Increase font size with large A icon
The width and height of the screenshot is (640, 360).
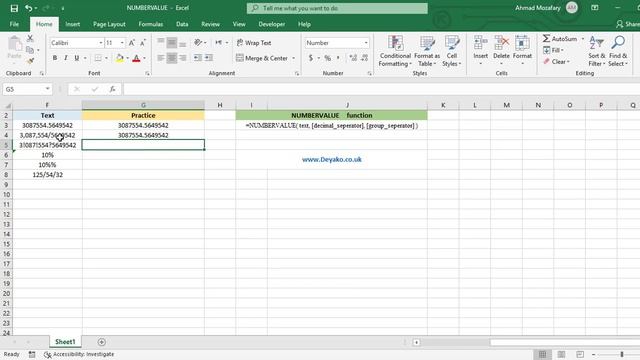pos(132,43)
